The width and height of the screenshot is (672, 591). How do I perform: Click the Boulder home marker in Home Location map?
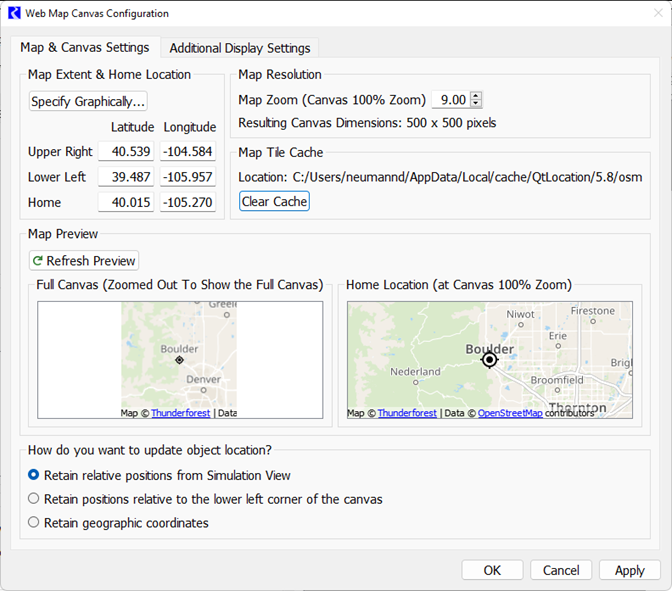[x=489, y=359]
